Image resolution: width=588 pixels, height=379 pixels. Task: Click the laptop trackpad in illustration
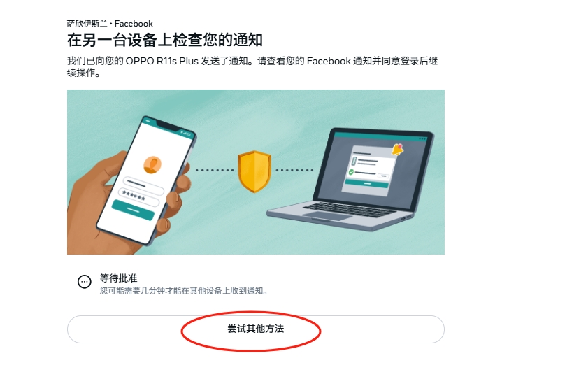coord(328,216)
